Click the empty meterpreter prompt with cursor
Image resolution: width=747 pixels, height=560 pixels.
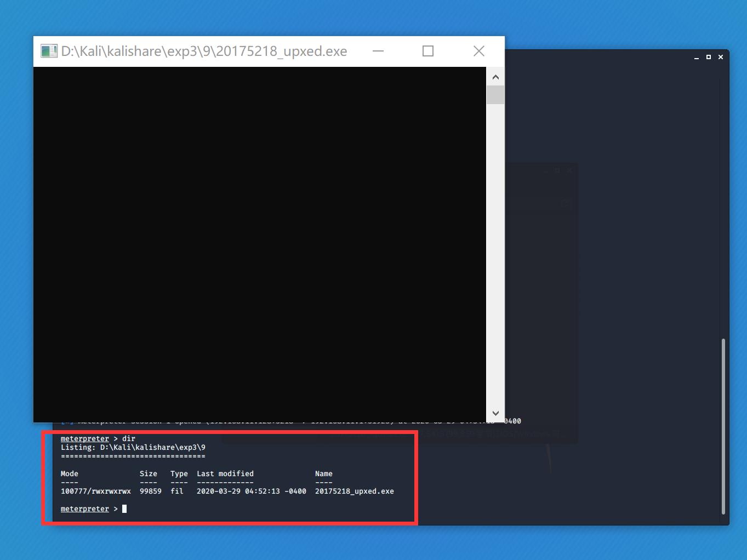point(94,509)
